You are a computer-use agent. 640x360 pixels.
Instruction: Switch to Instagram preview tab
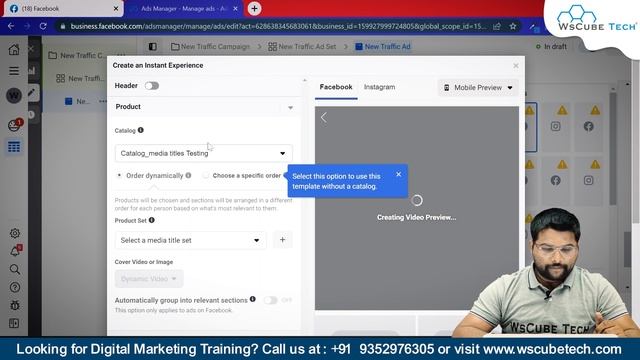coord(379,87)
